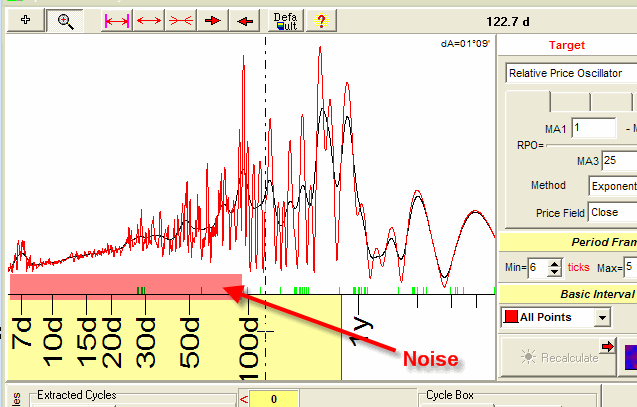Viewport: 637px width, 407px height.
Task: Click the fit-to-range magenta arrows icon
Action: coord(117,20)
